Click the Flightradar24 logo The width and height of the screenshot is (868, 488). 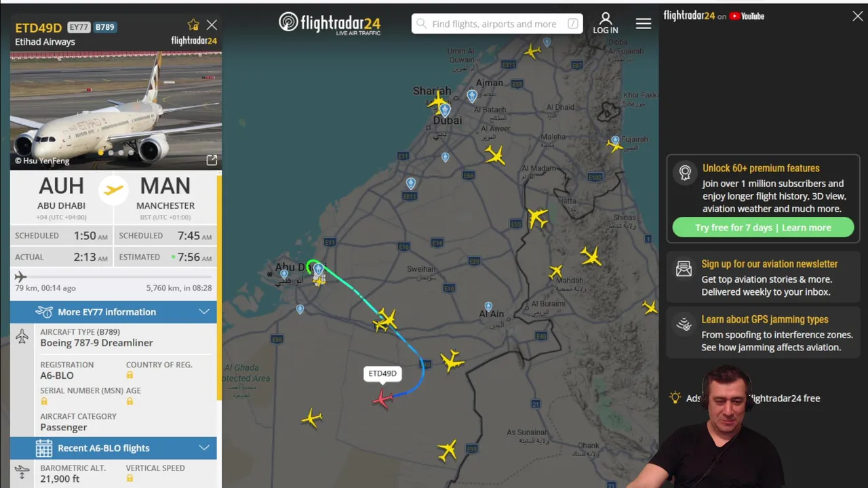point(330,24)
